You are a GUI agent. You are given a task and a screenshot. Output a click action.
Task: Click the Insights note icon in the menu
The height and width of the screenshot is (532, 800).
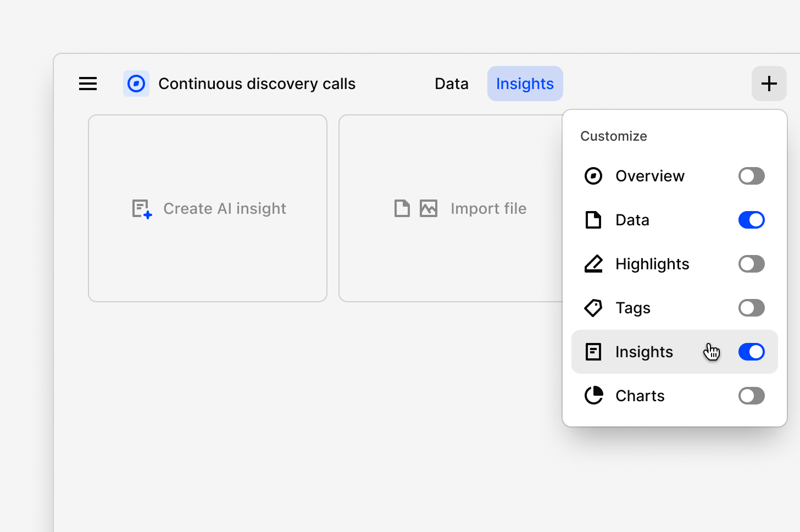coord(593,352)
